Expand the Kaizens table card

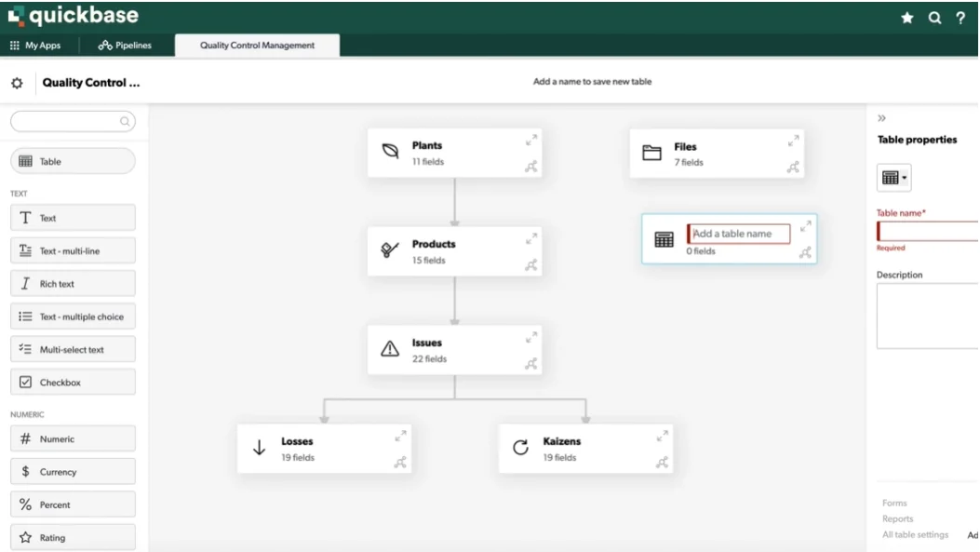662,436
